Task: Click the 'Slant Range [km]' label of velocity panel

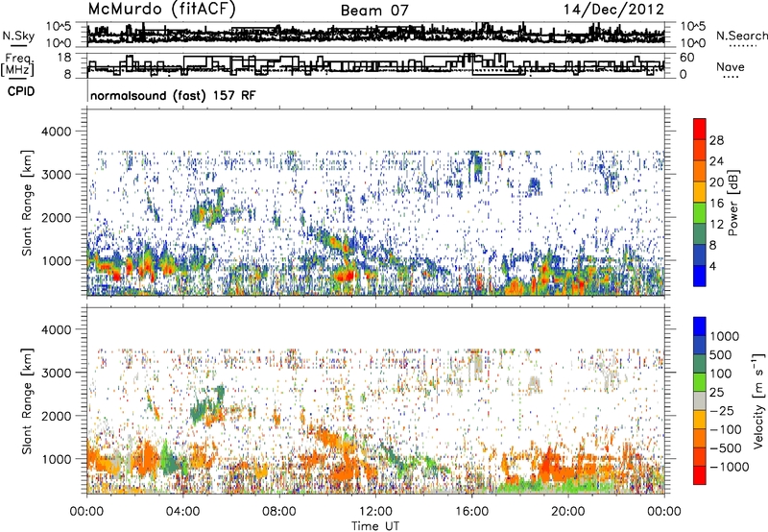Action: pyautogui.click(x=27, y=400)
